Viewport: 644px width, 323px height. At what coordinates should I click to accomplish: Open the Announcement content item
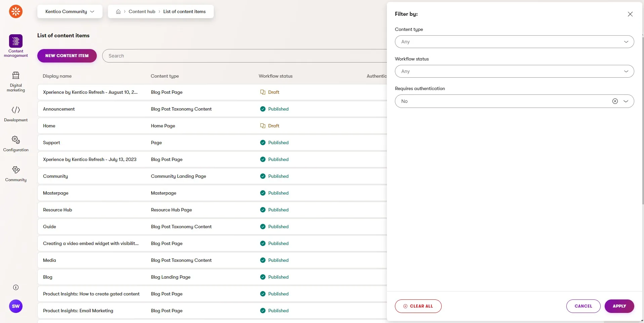pos(212,109)
